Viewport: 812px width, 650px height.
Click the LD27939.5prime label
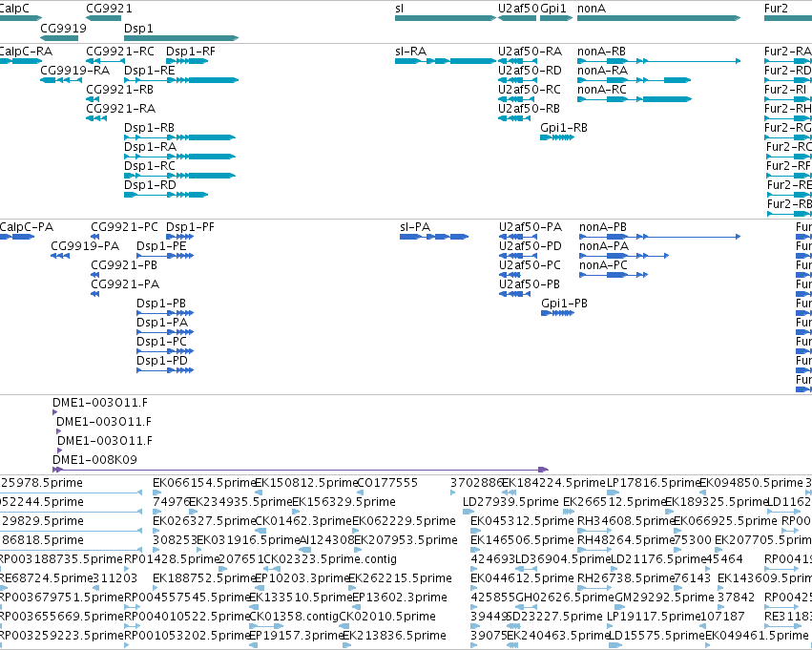pos(510,502)
